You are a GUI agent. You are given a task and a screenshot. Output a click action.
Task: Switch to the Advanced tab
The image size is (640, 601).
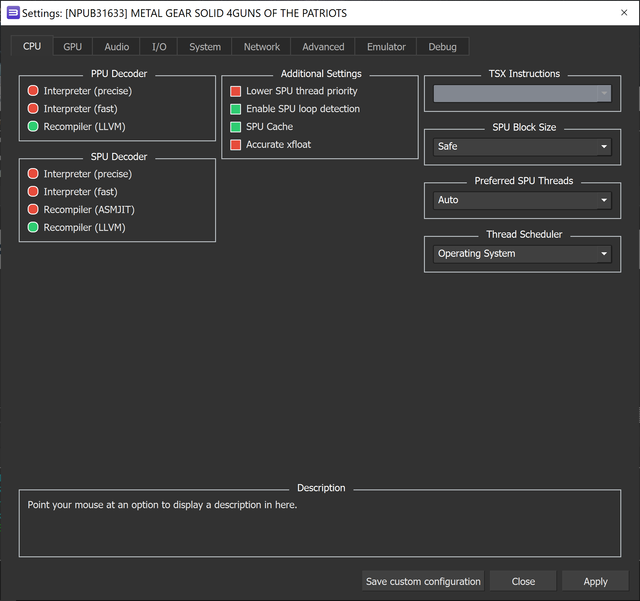pyautogui.click(x=323, y=47)
